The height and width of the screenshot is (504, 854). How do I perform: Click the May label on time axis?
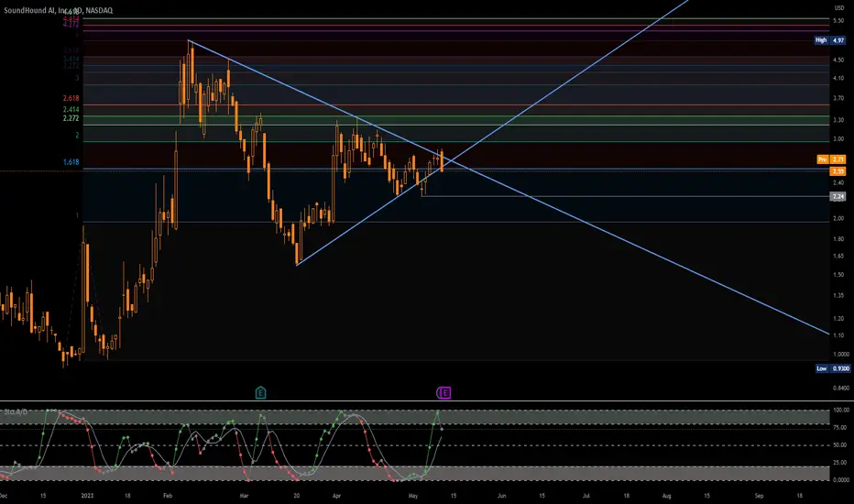click(x=413, y=496)
